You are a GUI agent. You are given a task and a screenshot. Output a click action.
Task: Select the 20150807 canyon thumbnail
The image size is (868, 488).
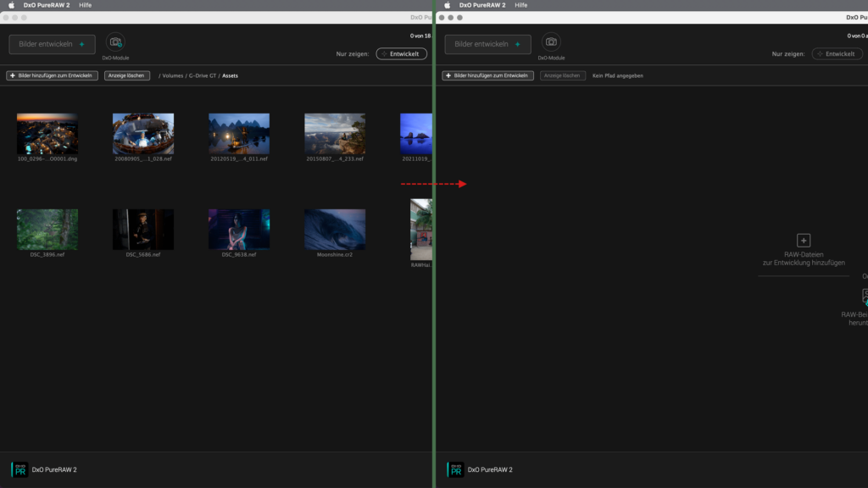[x=334, y=133]
